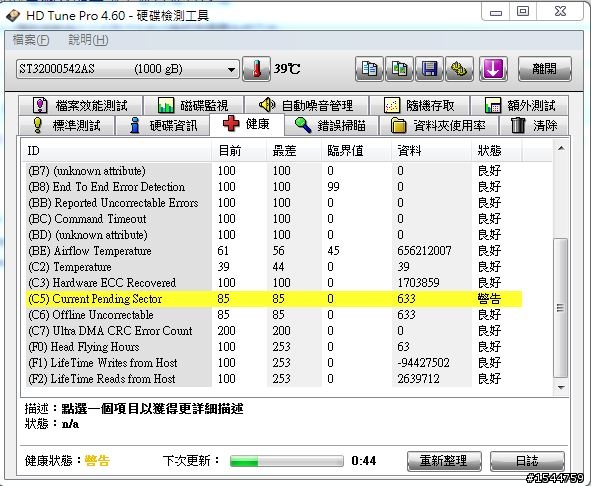The image size is (591, 486).
Task: Click the 目前 column header
Action: click(239, 150)
